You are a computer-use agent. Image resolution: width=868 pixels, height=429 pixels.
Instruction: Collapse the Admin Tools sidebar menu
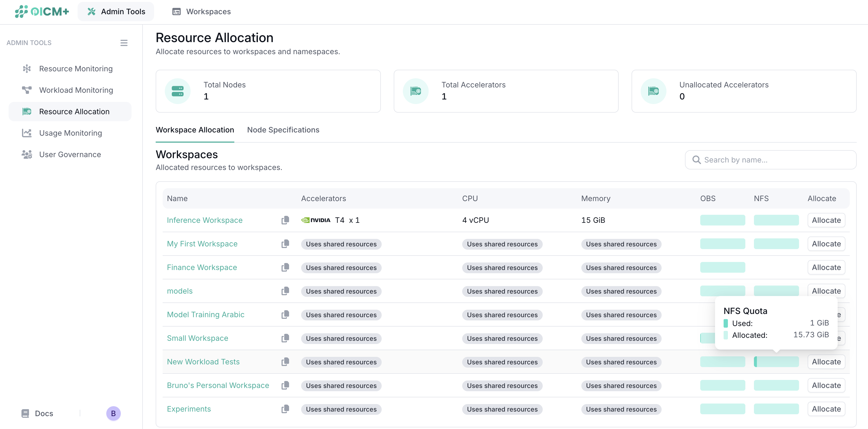click(x=124, y=43)
